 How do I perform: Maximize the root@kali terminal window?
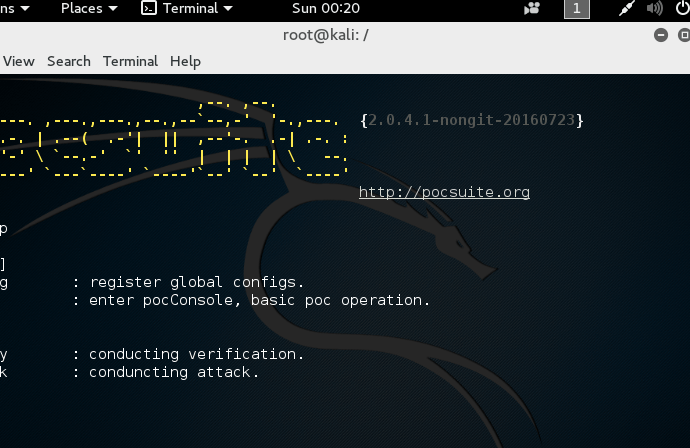[683, 35]
